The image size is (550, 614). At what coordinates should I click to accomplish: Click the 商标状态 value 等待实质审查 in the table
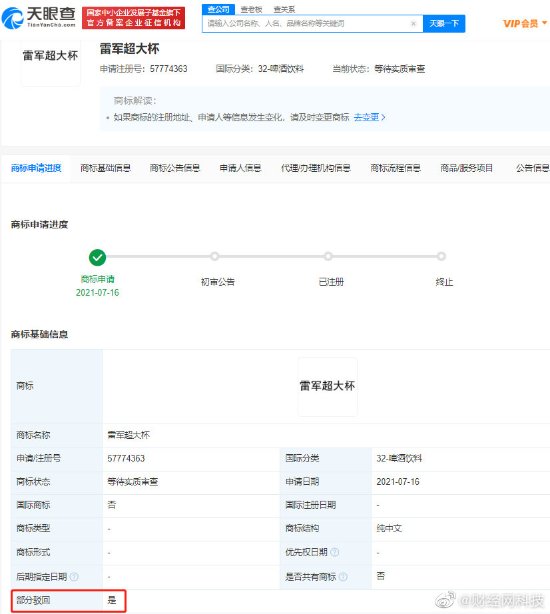tap(132, 482)
